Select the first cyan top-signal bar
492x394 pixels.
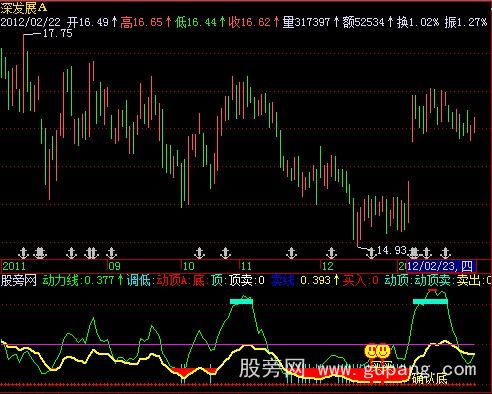(241, 302)
